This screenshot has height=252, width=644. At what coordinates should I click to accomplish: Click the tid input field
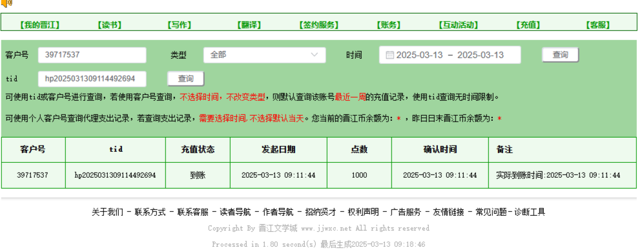tap(92, 79)
